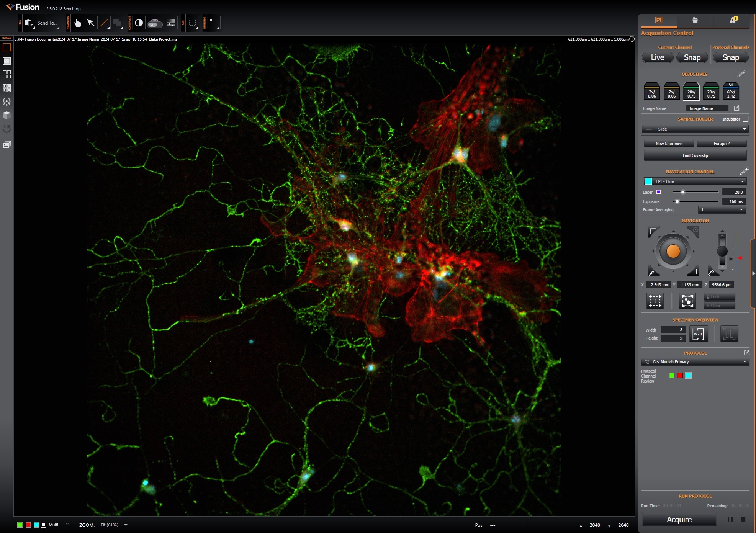Open the histogram contrast sliders panel

coord(171,23)
